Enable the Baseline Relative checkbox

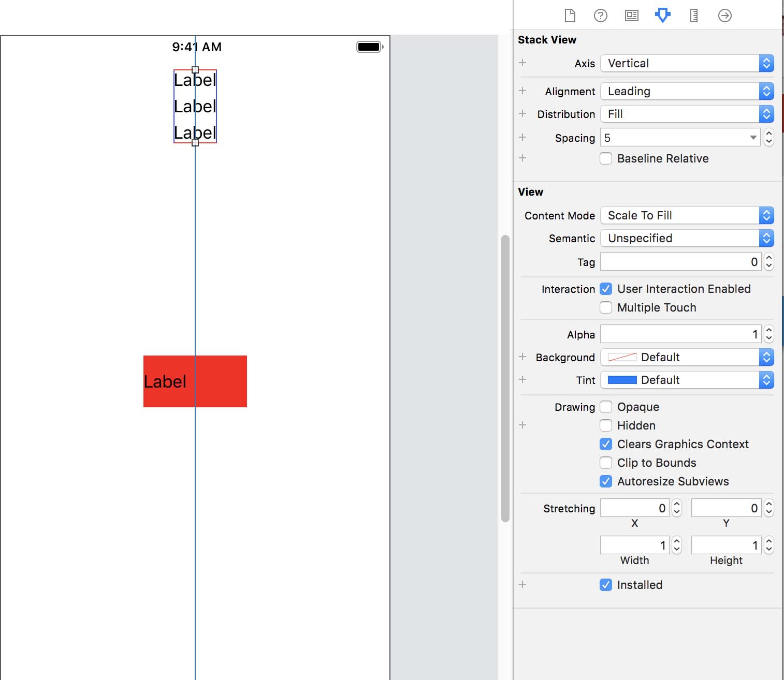(x=606, y=158)
